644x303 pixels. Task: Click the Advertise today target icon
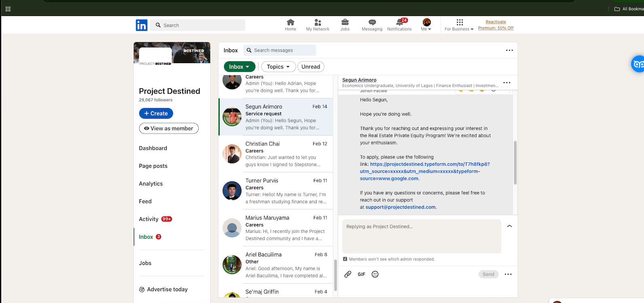click(142, 290)
